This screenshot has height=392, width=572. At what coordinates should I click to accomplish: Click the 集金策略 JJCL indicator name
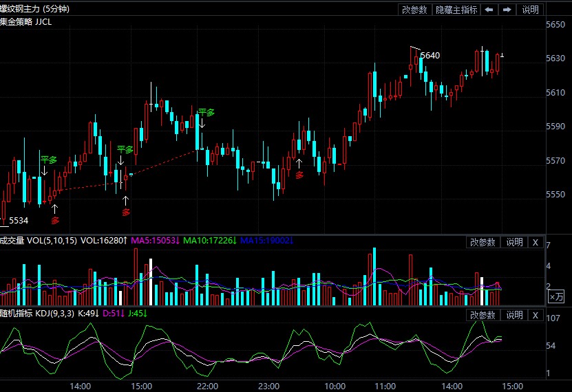coord(25,22)
